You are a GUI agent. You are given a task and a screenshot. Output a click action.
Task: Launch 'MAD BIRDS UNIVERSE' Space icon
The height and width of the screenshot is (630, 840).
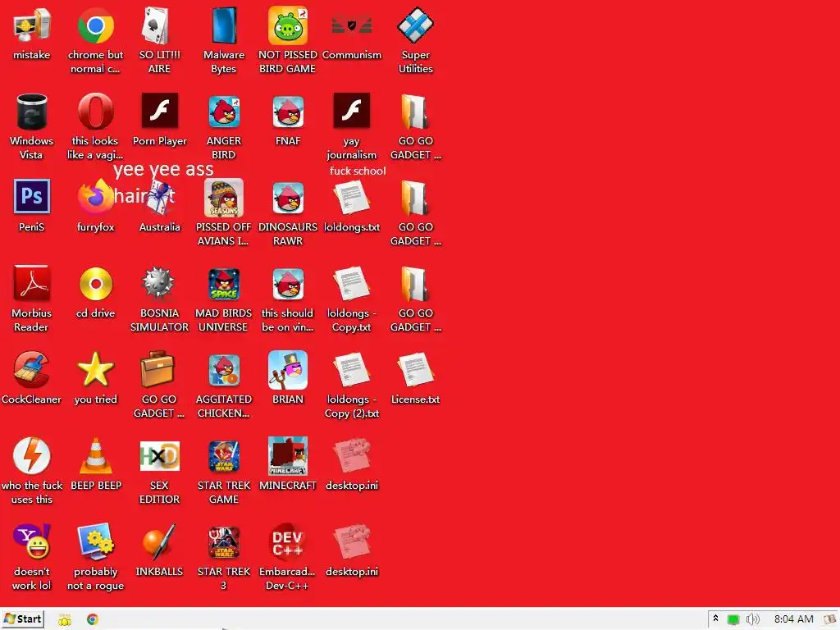tap(223, 284)
